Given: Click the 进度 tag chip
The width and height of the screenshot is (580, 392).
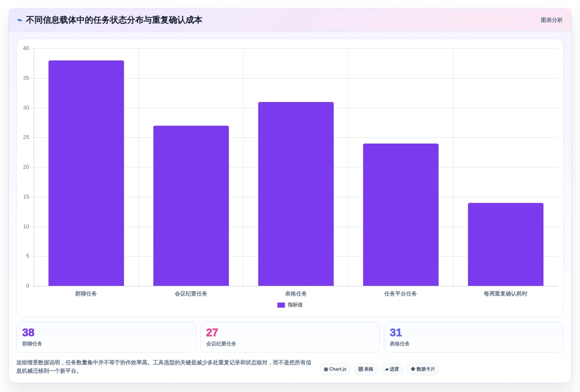Looking at the screenshot, I should pos(392,369).
